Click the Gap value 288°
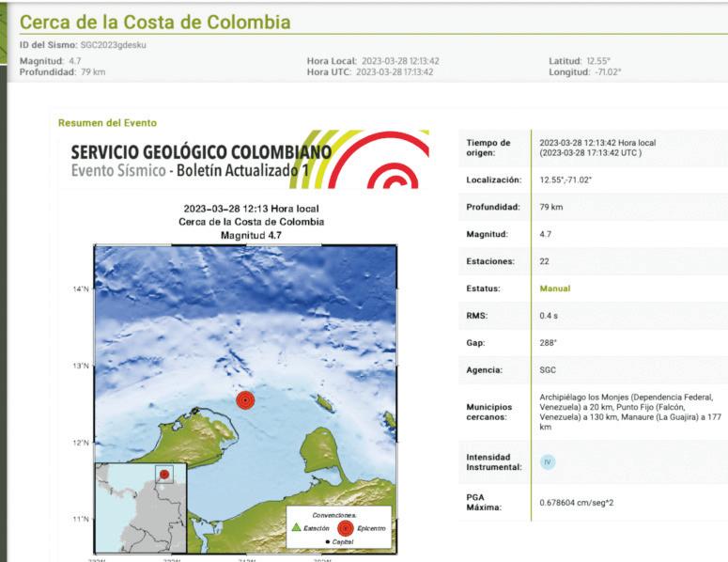The width and height of the screenshot is (728, 562). point(548,343)
